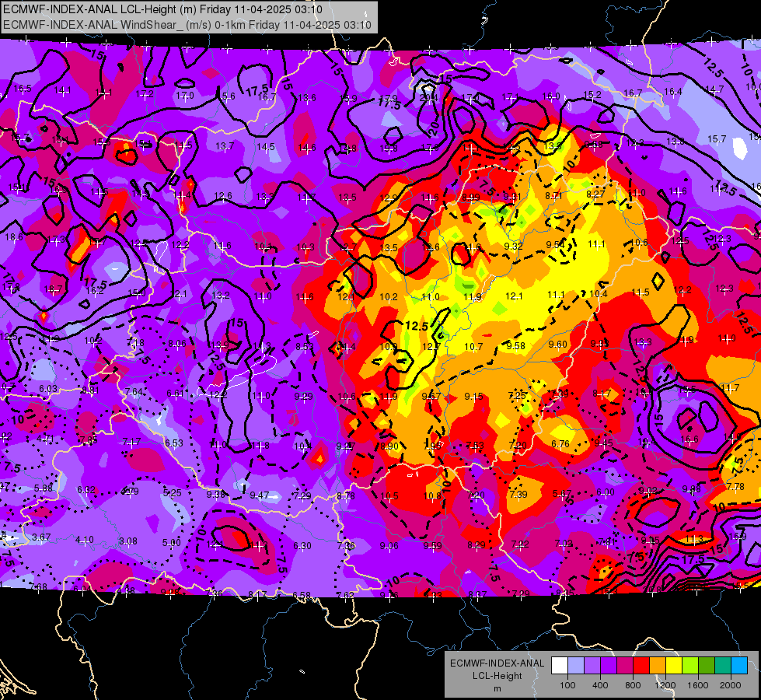The height and width of the screenshot is (700, 761).
Task: Click the '20' contour line label
Action: click(x=434, y=128)
